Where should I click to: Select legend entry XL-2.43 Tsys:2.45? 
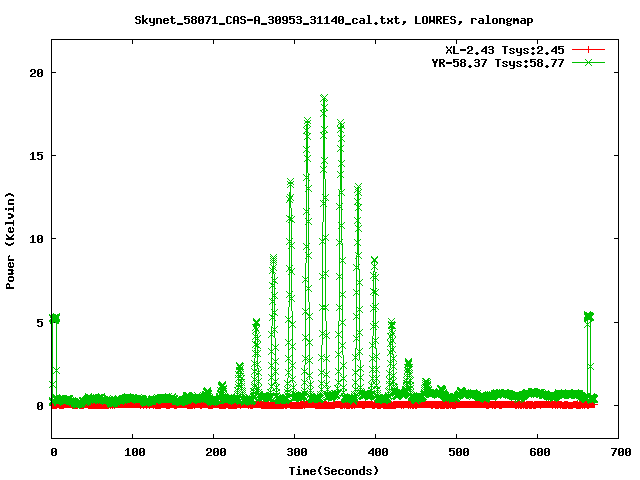[504, 50]
